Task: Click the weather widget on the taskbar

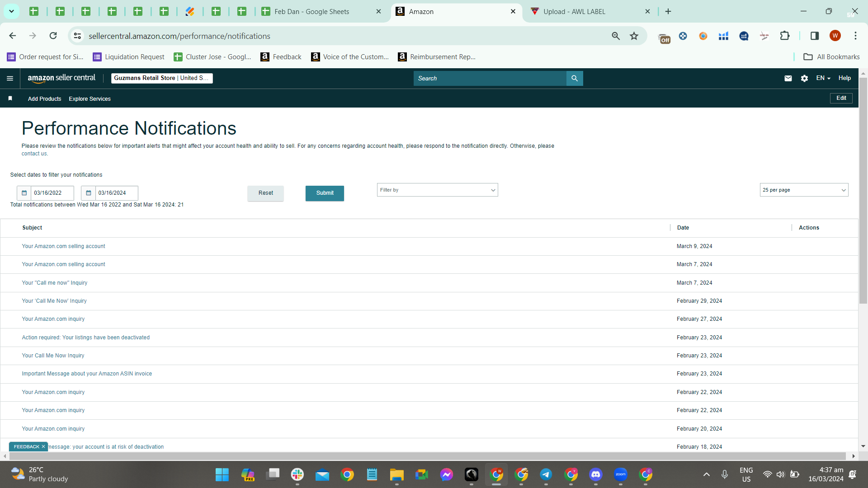Action: (x=40, y=474)
